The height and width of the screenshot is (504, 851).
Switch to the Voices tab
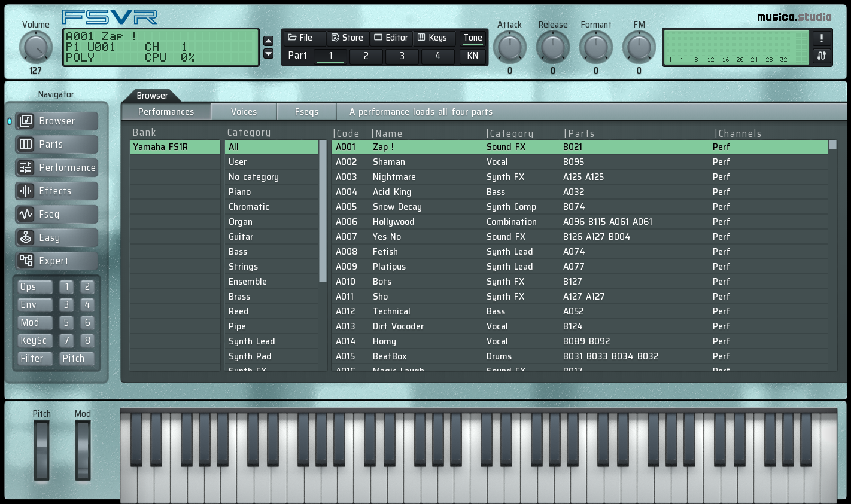tap(244, 112)
